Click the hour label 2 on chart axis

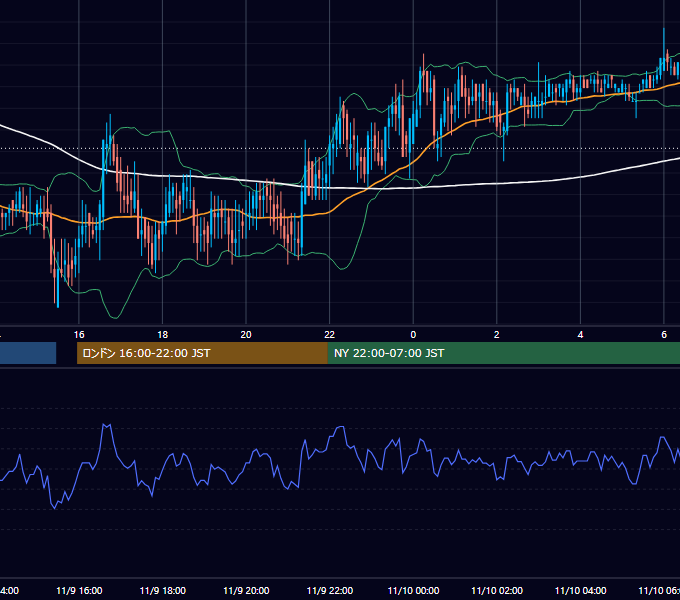click(497, 335)
